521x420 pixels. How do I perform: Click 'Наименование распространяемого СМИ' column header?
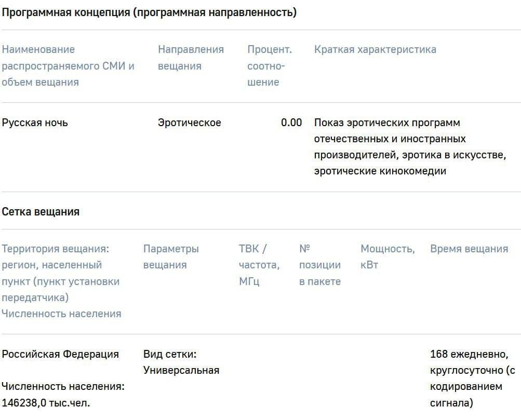(x=68, y=65)
